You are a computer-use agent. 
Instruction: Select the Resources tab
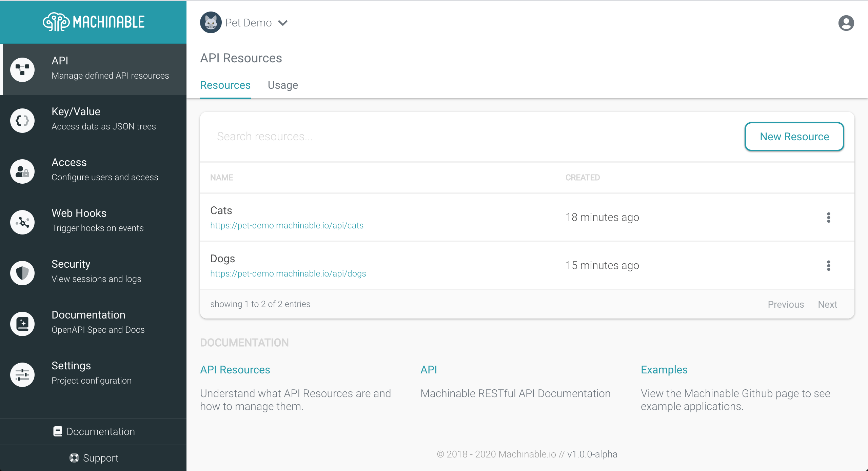[225, 85]
